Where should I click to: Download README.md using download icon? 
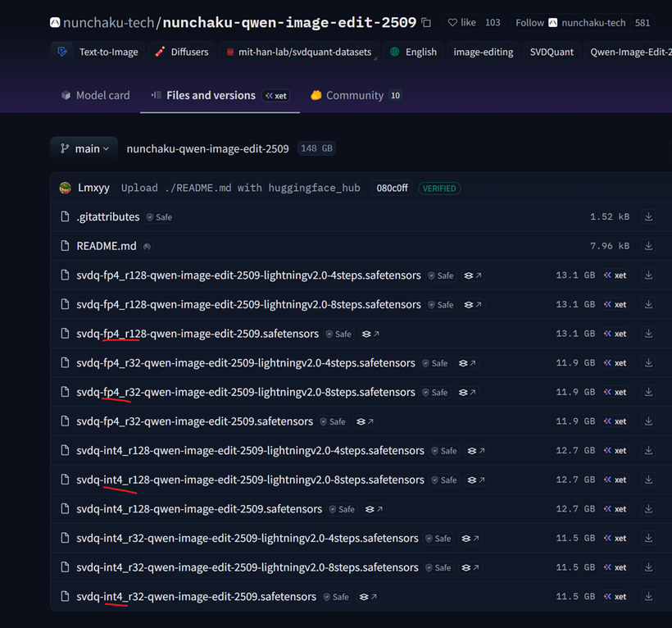coord(648,246)
